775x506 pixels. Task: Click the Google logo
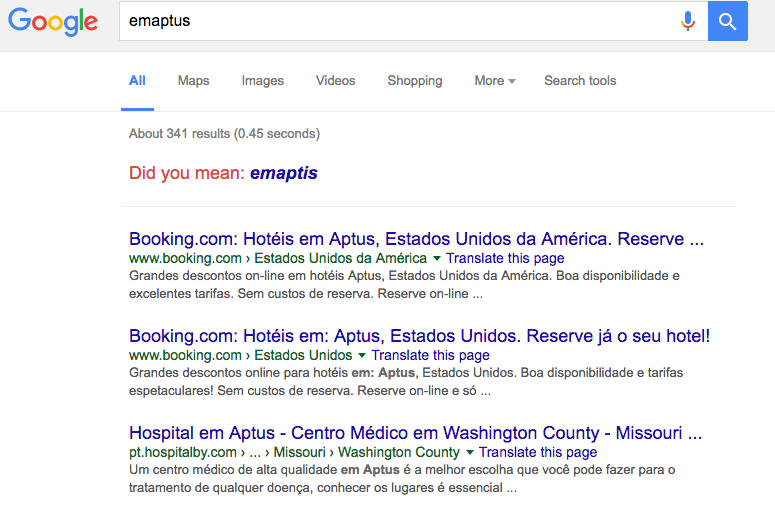pos(53,22)
